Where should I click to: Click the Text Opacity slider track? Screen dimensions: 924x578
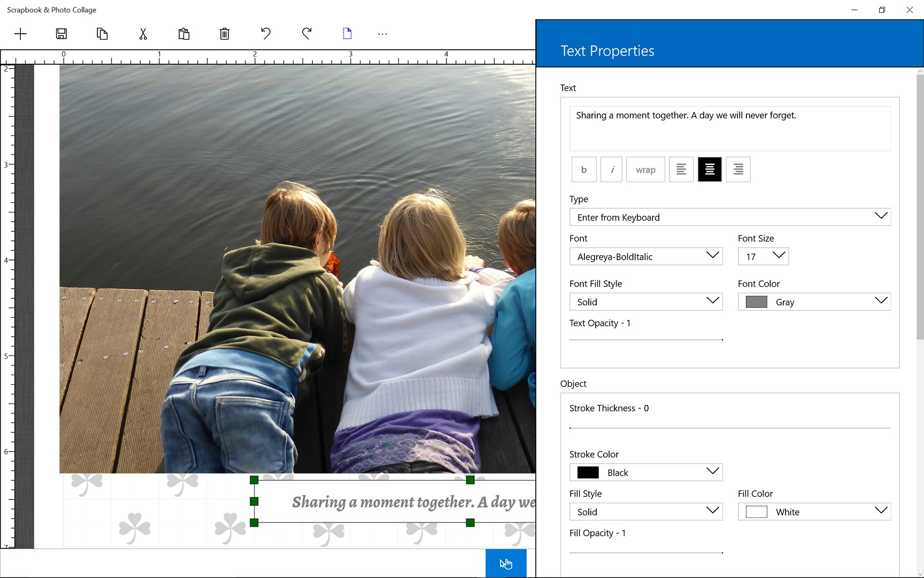(646, 339)
